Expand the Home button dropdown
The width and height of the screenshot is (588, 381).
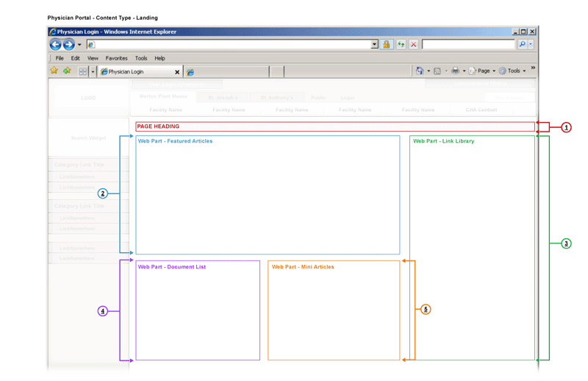click(x=429, y=71)
